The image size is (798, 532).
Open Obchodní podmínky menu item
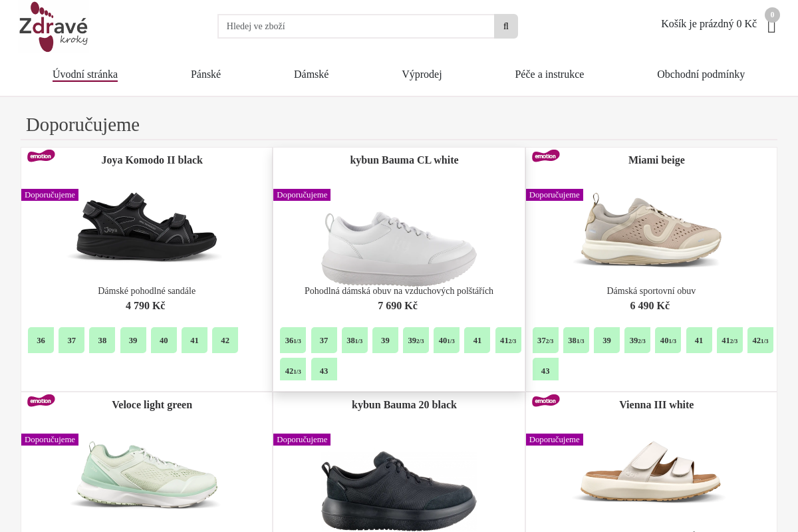(701, 74)
